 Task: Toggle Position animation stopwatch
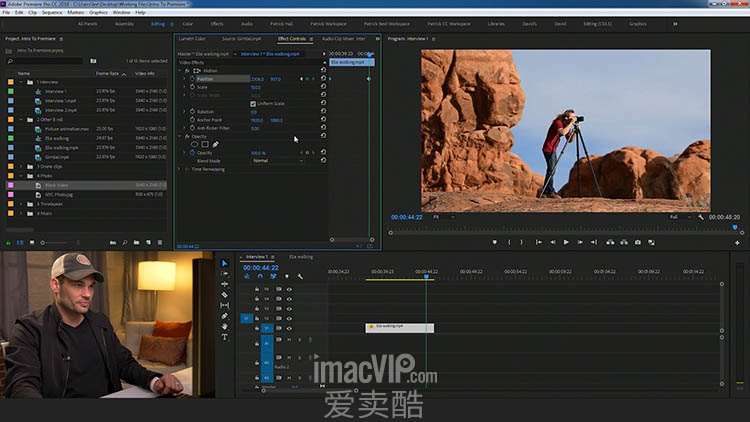pyautogui.click(x=194, y=78)
